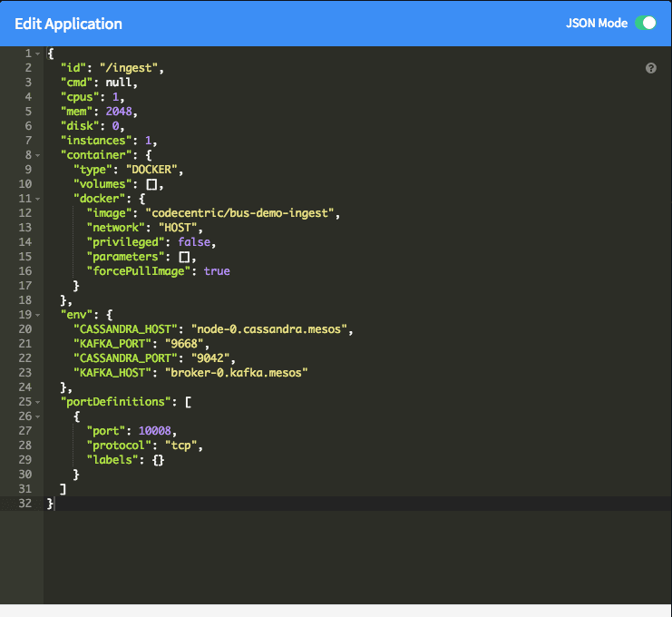Place cursor in the "/ingest" id value
672x617 pixels.
pos(134,68)
